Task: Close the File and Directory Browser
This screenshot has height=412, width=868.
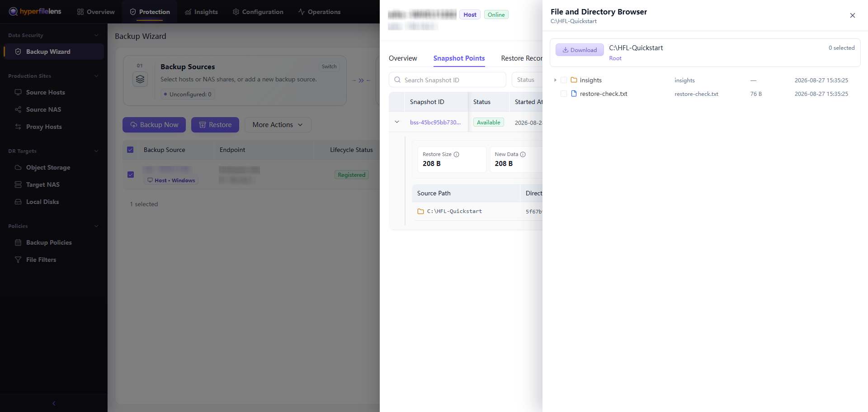Action: [853, 15]
